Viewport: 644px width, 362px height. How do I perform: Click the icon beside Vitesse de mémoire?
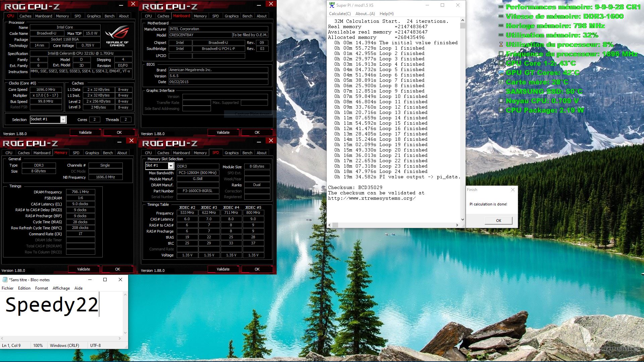[x=501, y=16]
